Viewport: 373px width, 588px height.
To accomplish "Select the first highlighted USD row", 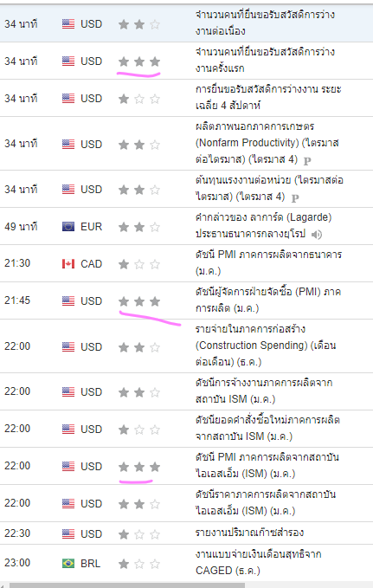I will 186,23.
